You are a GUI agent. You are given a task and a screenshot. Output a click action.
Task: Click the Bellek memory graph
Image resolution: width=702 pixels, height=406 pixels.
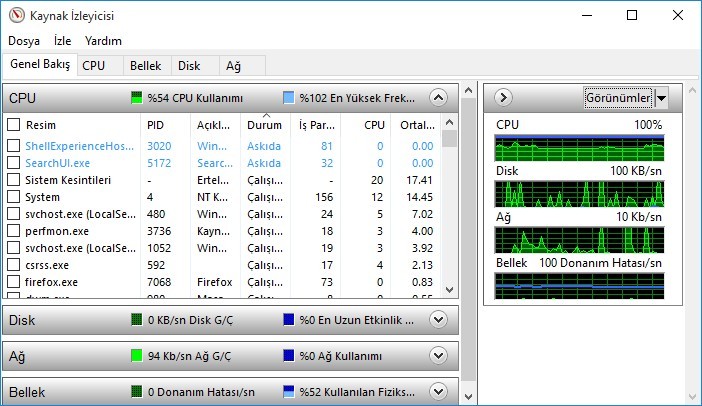579,286
